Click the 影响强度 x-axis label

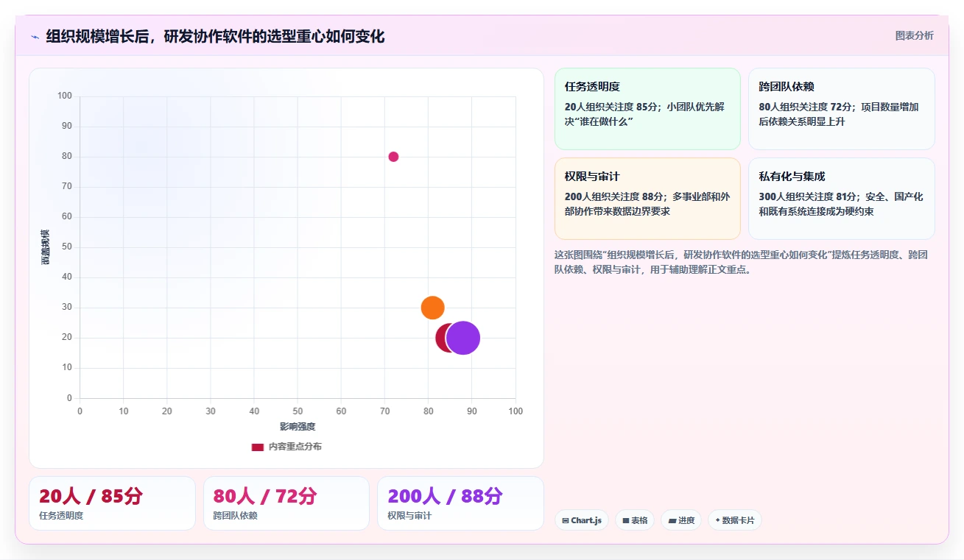[x=298, y=427]
